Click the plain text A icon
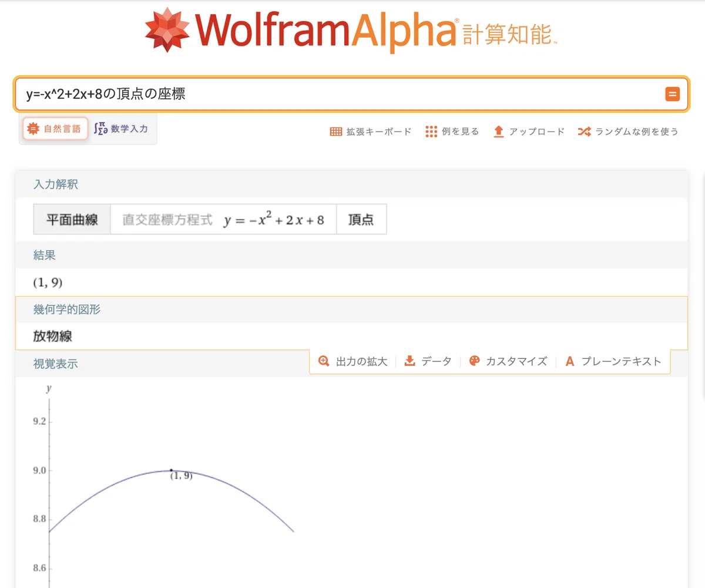Screen dimensions: 705x588 tap(569, 361)
